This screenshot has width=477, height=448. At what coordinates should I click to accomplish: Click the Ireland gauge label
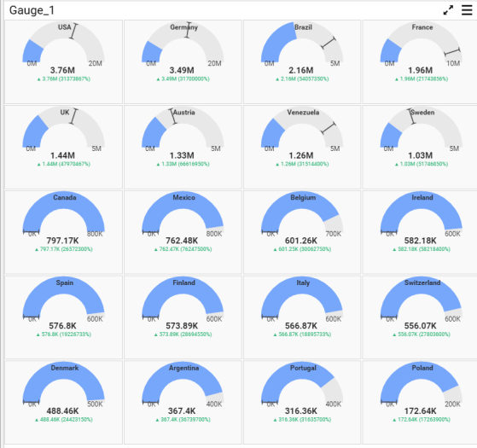click(422, 198)
